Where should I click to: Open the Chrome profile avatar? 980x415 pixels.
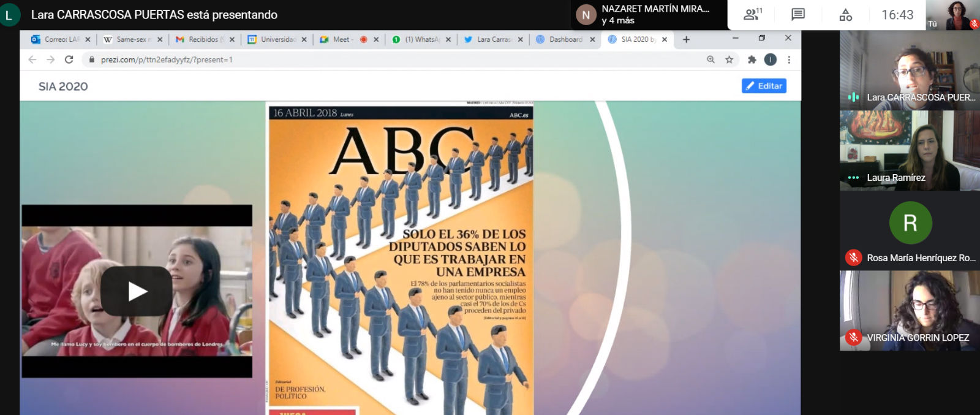[x=771, y=59]
